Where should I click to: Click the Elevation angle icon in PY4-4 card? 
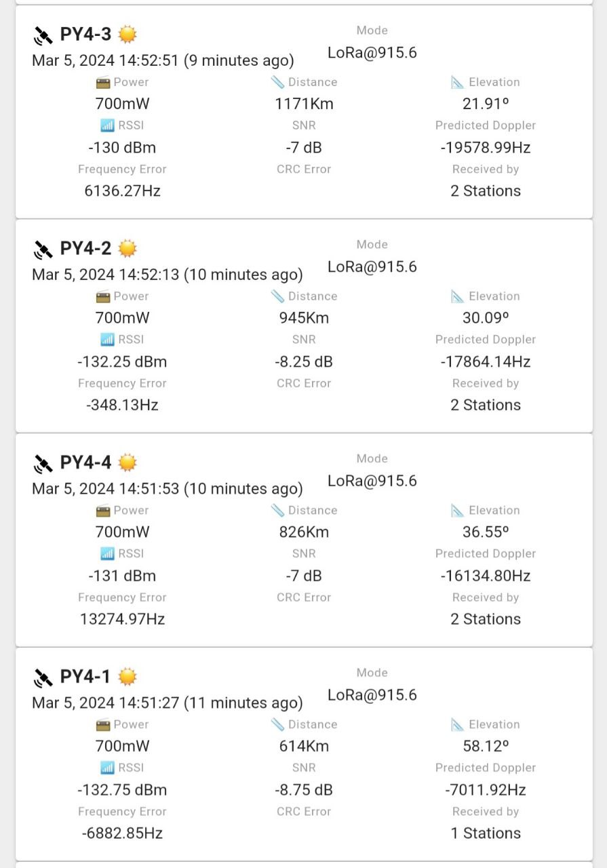458,511
